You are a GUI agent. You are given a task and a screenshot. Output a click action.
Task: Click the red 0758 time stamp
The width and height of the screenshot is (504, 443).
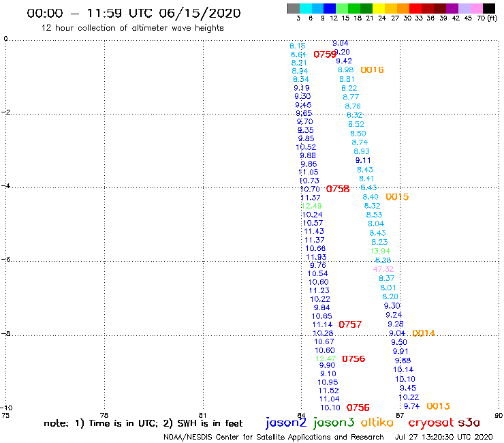338,189
